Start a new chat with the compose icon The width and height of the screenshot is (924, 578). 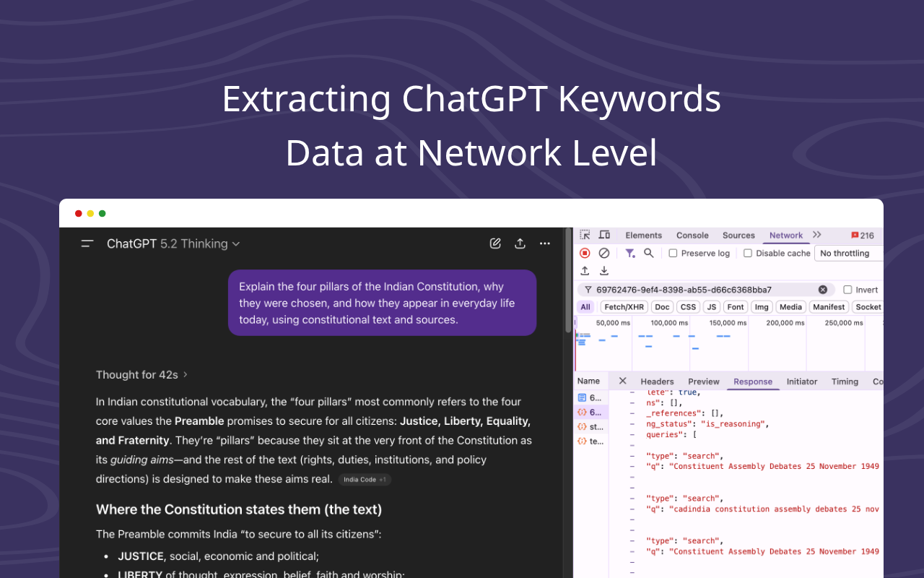tap(495, 243)
